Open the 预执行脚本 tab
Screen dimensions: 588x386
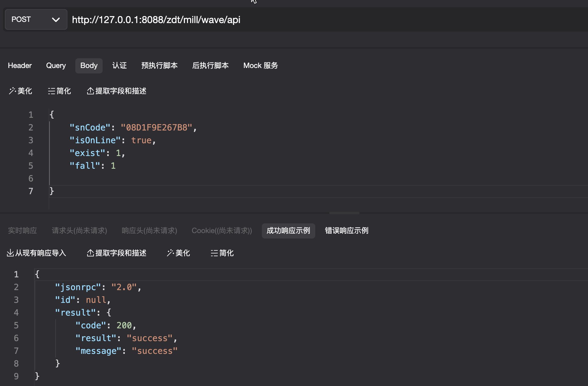[x=159, y=66]
